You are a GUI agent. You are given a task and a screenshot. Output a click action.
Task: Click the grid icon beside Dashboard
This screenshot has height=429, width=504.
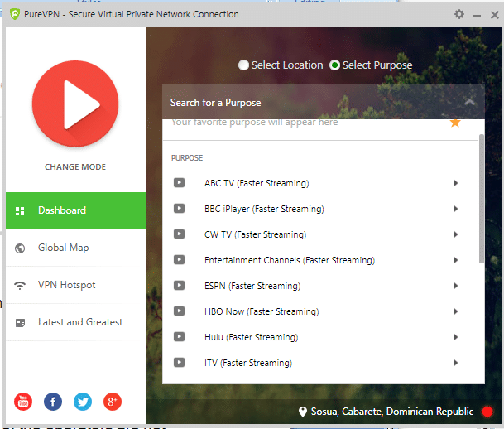click(20, 211)
